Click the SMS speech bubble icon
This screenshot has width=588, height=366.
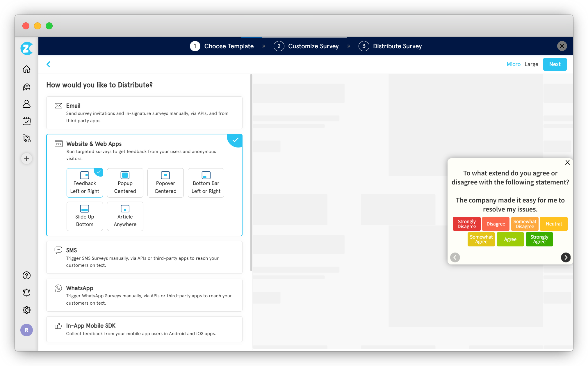point(58,250)
